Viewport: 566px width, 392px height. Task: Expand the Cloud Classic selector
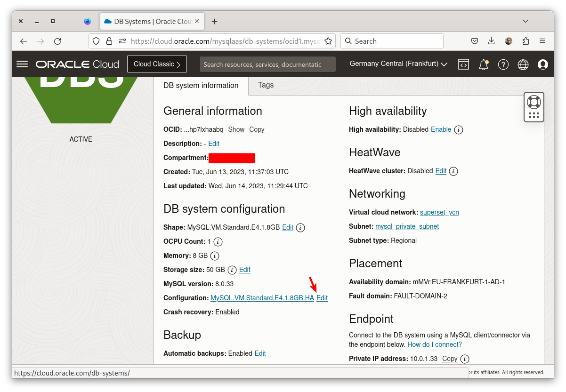(x=157, y=64)
